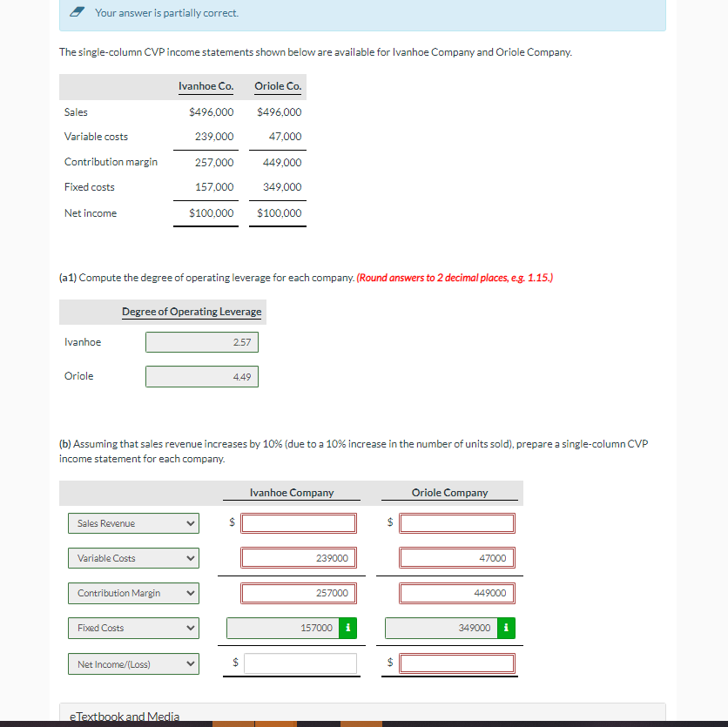Select Ivanhoe's Variable Costs field showing 239000

[298, 557]
